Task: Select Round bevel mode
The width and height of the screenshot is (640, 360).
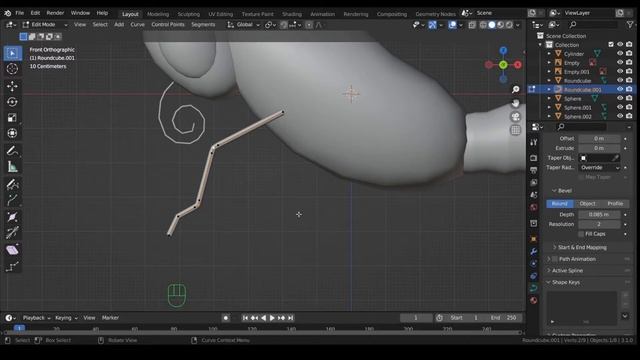Action: [x=560, y=204]
